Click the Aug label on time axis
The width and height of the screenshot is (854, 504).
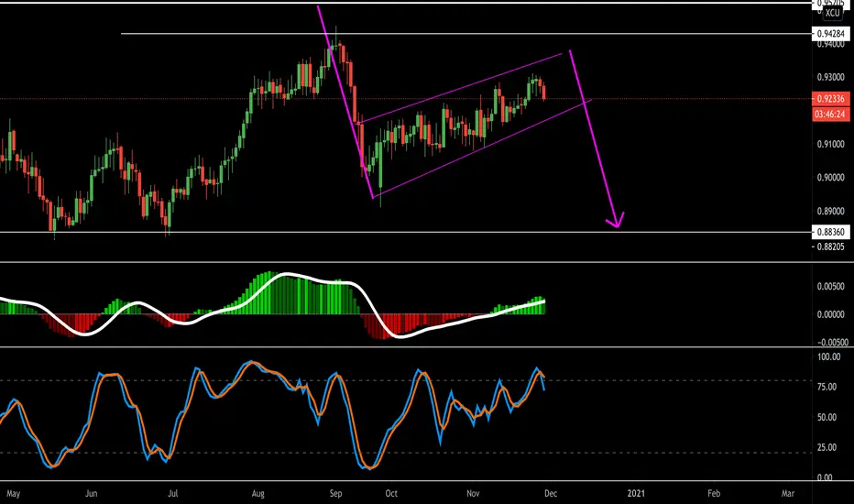(x=257, y=494)
